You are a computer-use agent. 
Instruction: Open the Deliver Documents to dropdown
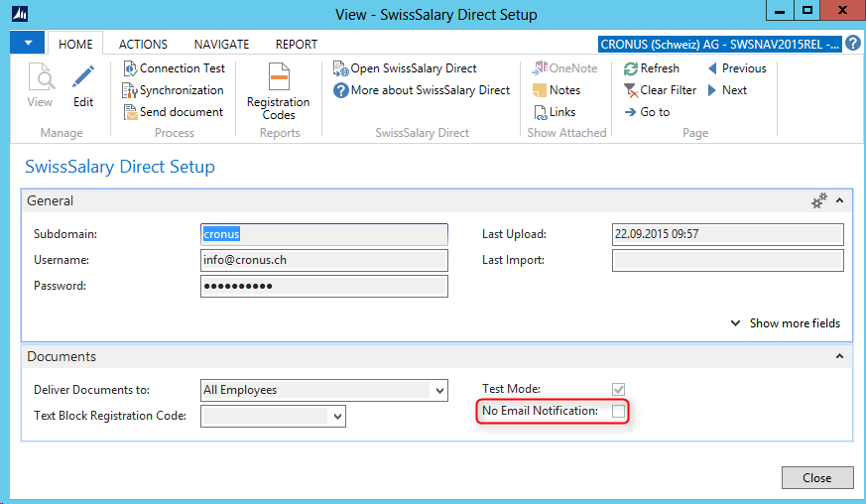(x=439, y=391)
